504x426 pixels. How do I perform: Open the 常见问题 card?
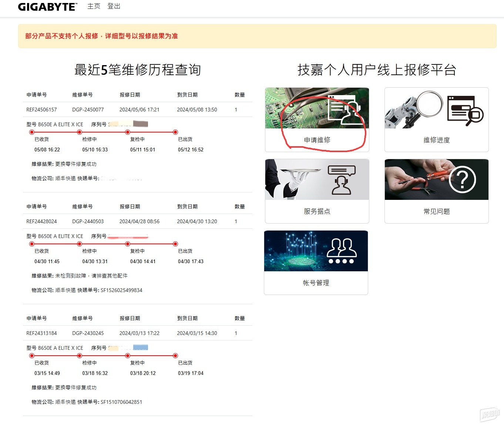[x=437, y=191]
